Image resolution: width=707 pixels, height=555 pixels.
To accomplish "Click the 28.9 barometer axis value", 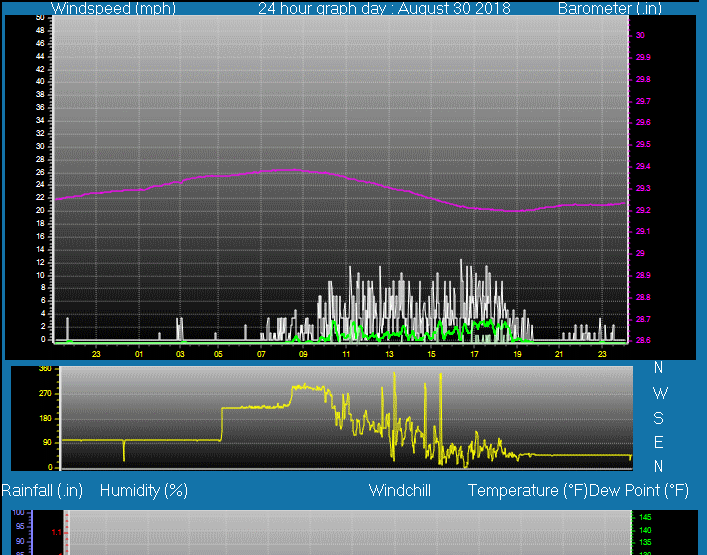I will tap(643, 275).
